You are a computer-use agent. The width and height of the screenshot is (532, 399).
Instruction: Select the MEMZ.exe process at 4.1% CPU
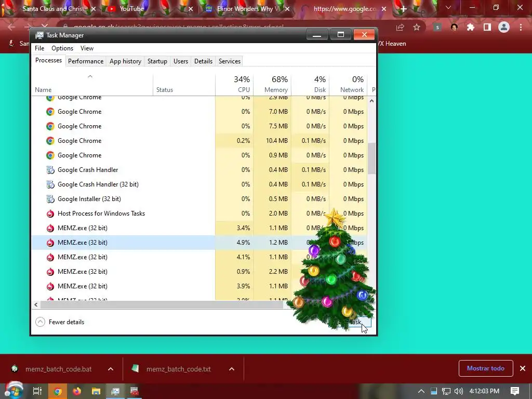[x=199, y=257]
